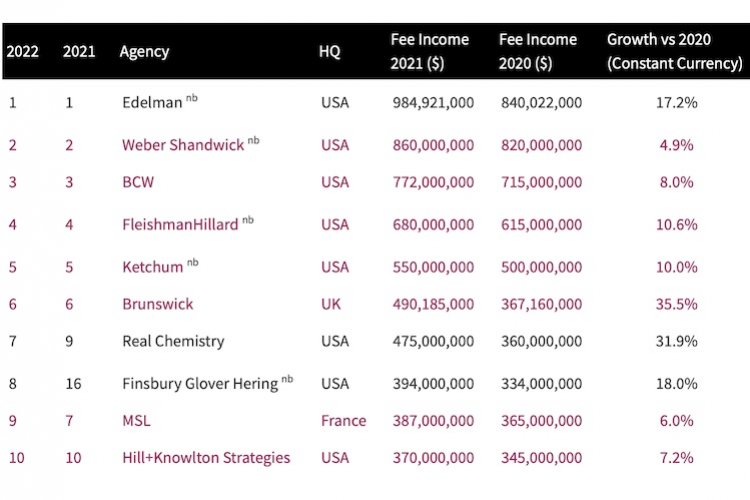
Task: Select the Edelman agency name
Action: (152, 103)
